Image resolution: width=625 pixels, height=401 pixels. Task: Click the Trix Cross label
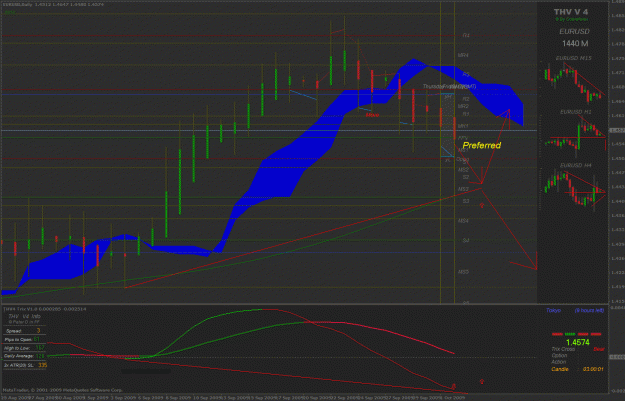[563, 349]
